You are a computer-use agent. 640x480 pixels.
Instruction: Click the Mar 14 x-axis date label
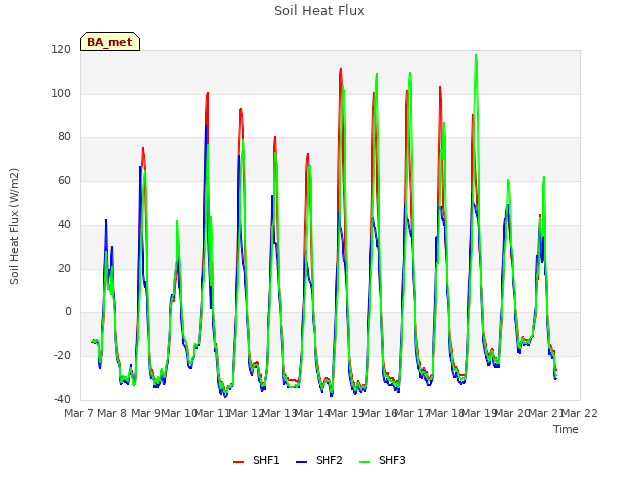tap(313, 413)
